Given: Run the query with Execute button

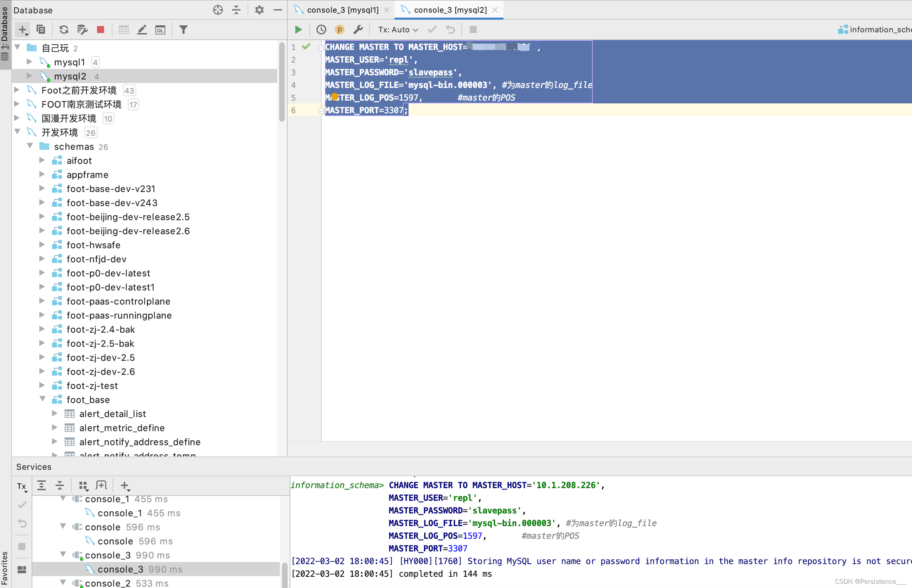Looking at the screenshot, I should (x=298, y=30).
